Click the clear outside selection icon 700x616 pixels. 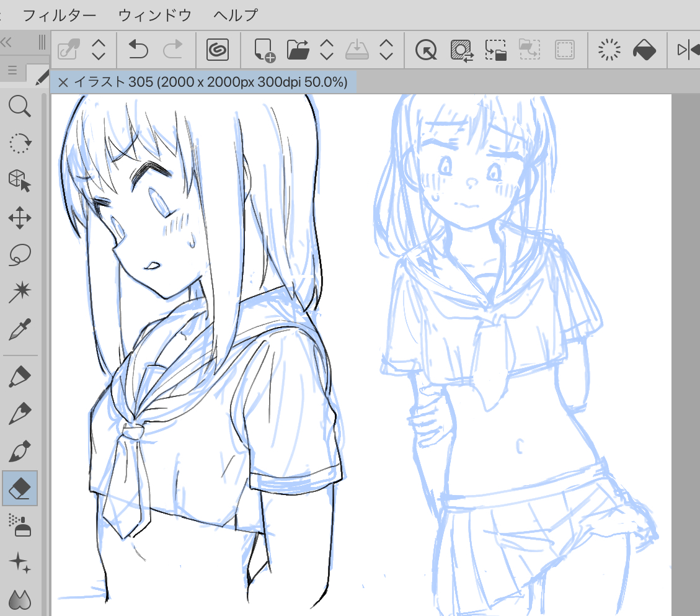[461, 50]
